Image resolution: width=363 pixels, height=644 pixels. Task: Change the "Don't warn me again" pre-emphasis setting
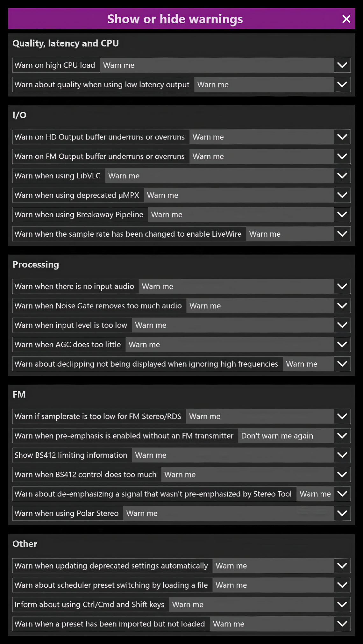[x=342, y=436]
